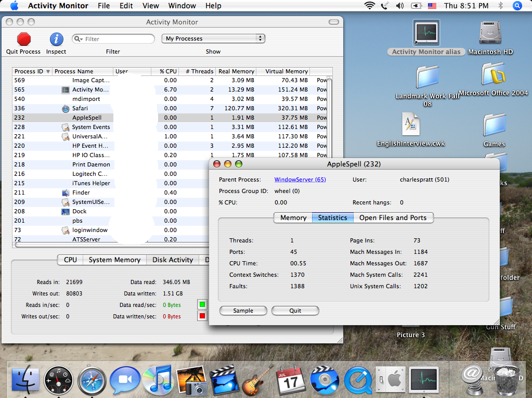Click the Spotlight magnifier in menu bar
This screenshot has height=398, width=532.
pos(517,6)
